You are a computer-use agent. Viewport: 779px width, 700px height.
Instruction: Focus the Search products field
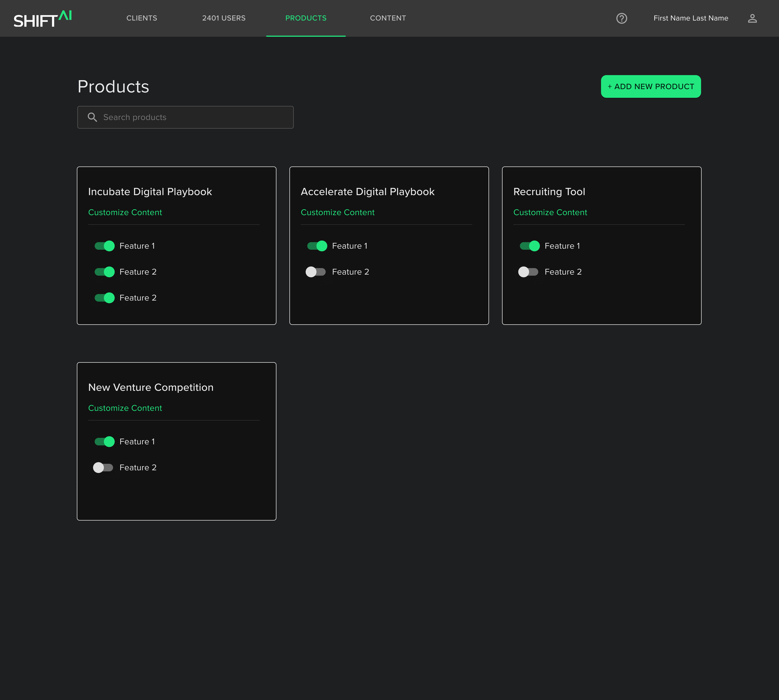tap(193, 117)
